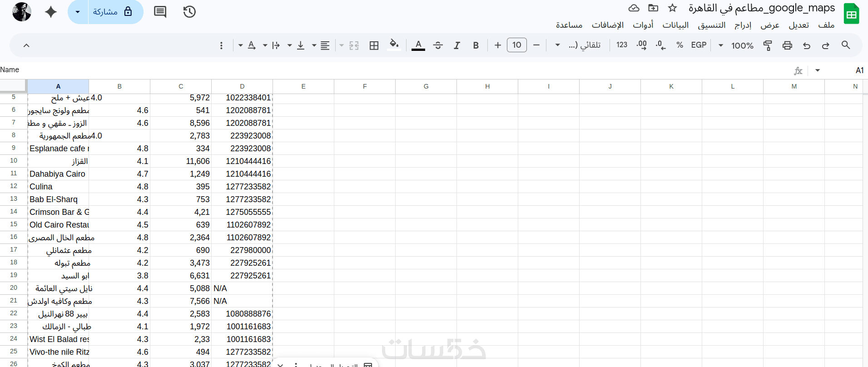Increase font size plus button

[498, 45]
